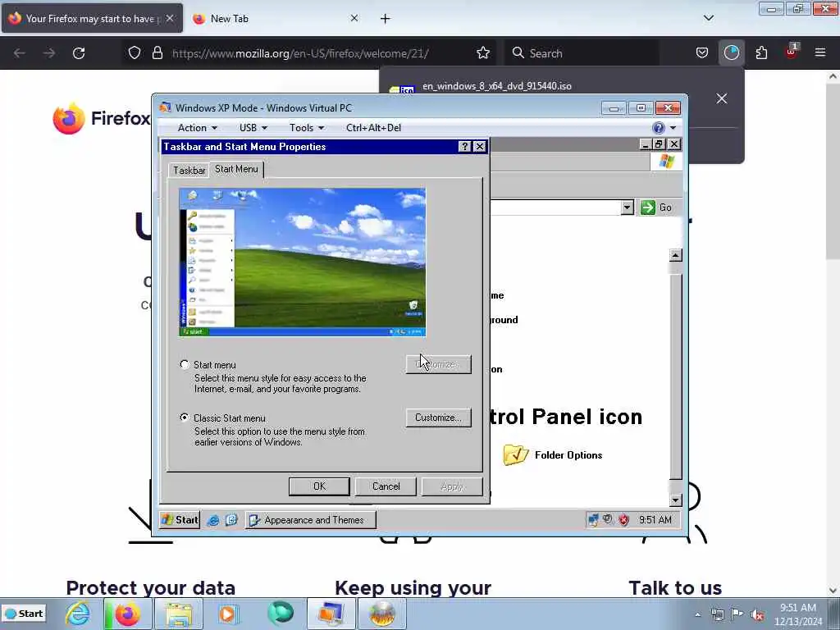
Task: Choose the Classic Start menu radio option
Action: [x=185, y=418]
